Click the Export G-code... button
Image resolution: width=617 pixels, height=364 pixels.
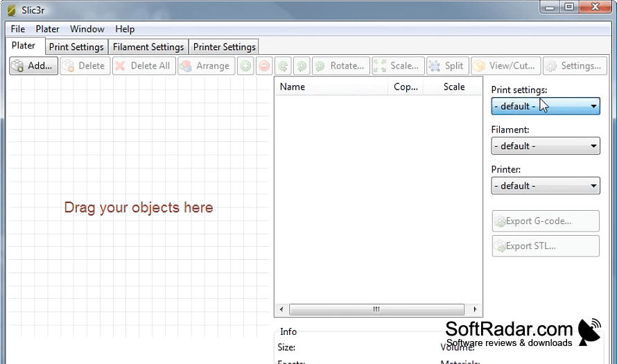click(546, 221)
